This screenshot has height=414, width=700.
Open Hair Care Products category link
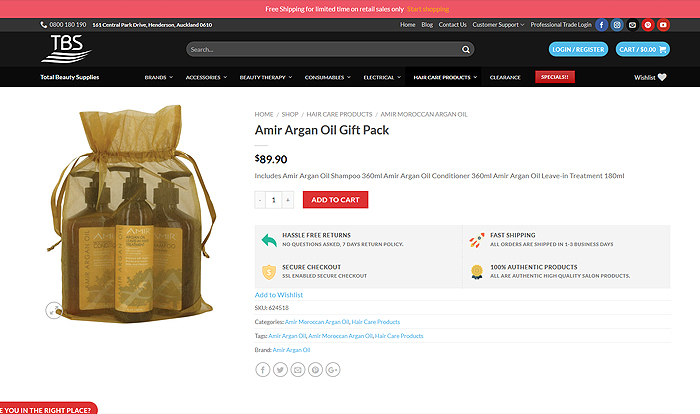(x=375, y=322)
